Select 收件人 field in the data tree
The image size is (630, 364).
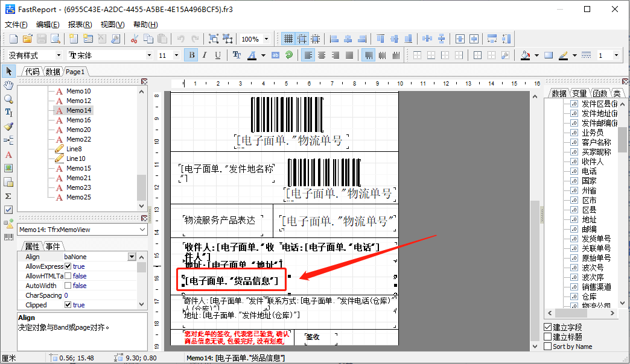pos(593,162)
